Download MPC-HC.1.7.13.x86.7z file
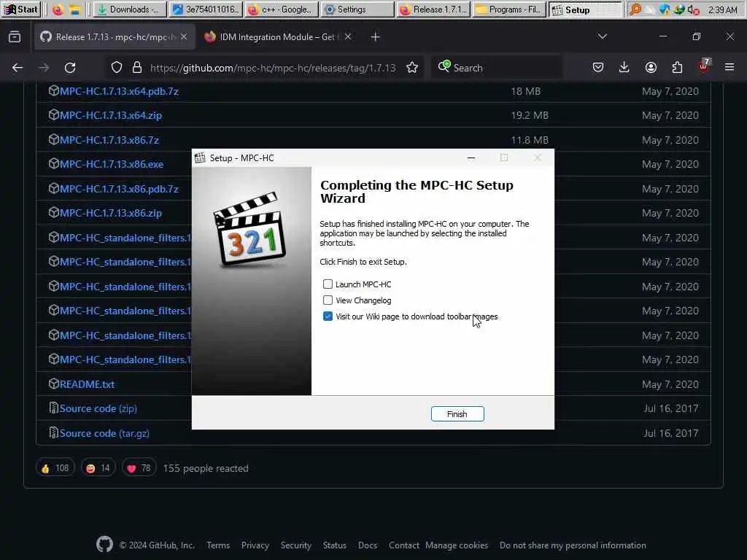 pos(109,140)
